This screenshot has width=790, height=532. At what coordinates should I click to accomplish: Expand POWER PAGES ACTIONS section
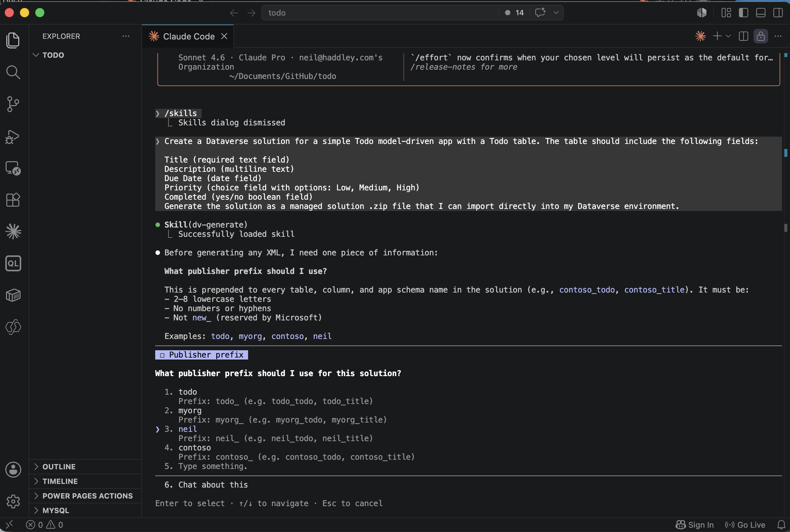coord(85,496)
